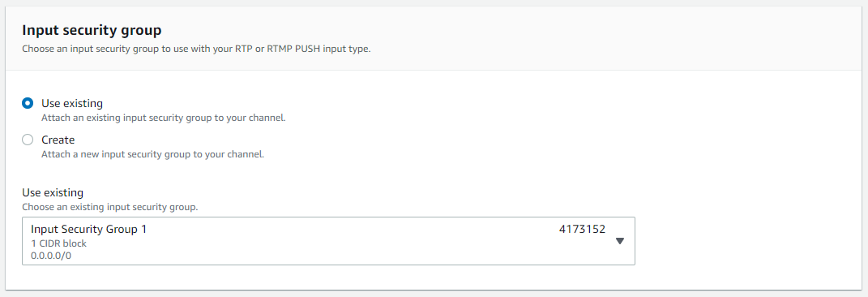
Task: Click the Use existing field label above dropdown
Action: pyautogui.click(x=53, y=193)
